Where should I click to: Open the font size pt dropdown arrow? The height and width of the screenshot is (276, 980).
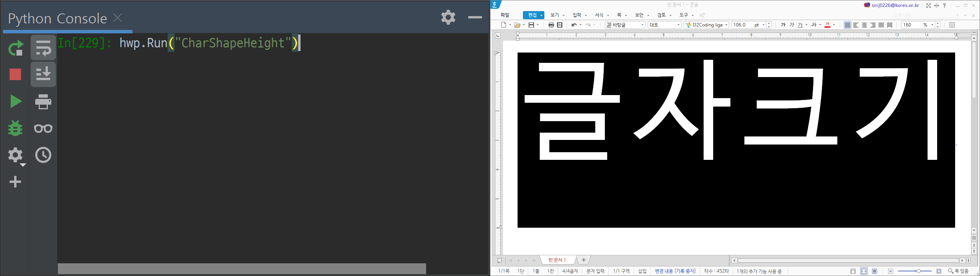pos(763,25)
